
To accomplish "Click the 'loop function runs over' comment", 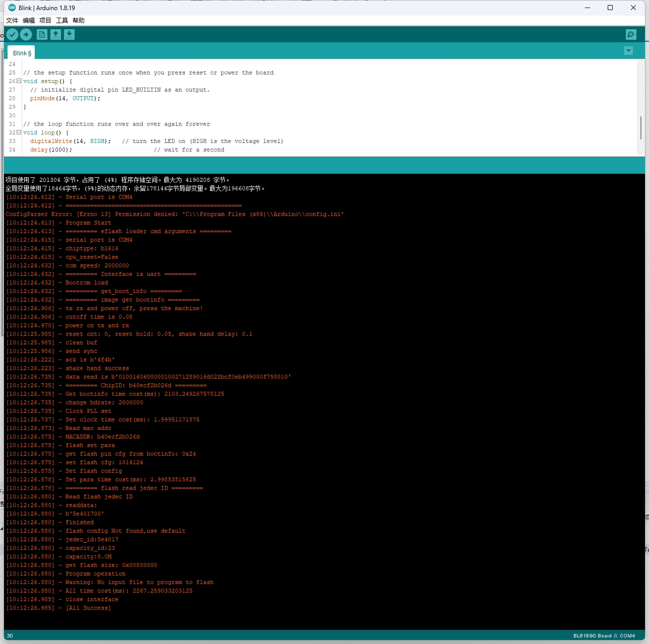I will coord(116,124).
